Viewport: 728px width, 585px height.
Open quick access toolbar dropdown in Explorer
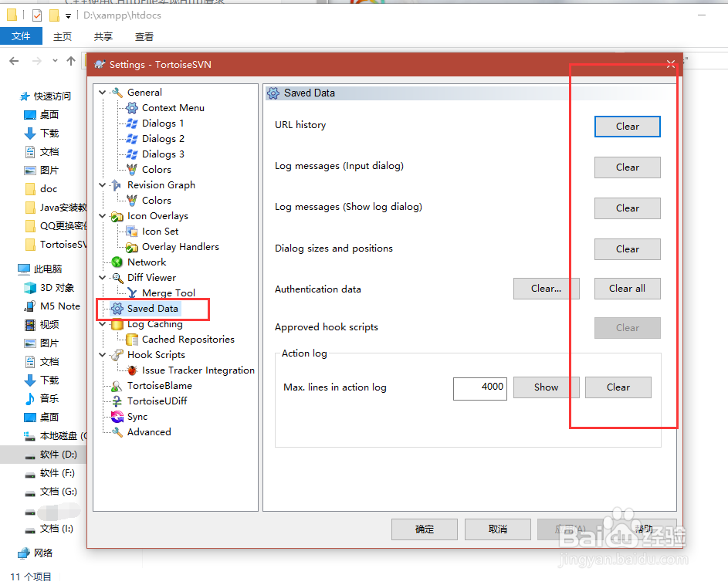pyautogui.click(x=68, y=15)
